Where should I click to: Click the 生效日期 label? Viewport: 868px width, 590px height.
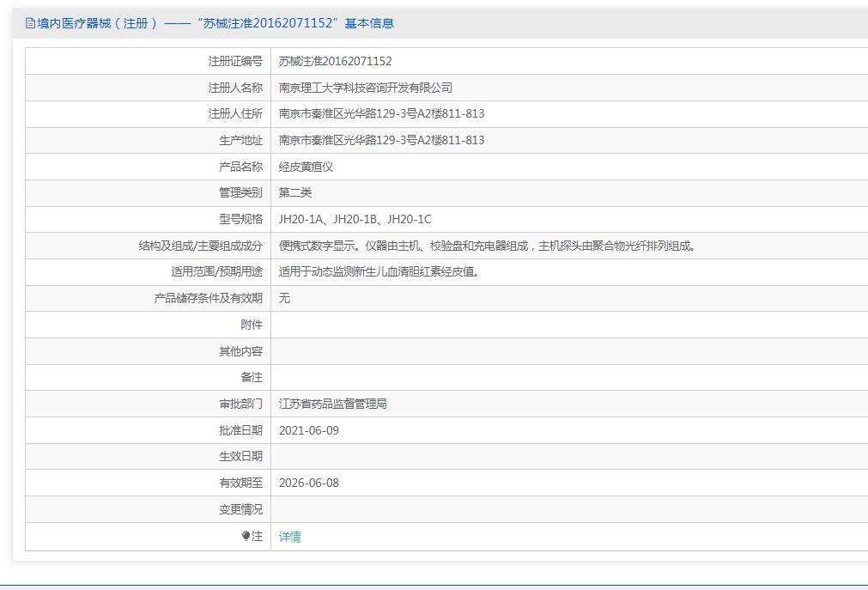tap(240, 456)
